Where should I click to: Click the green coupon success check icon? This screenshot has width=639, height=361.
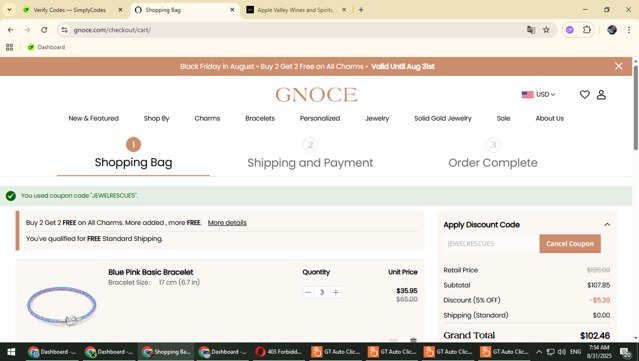pos(11,196)
